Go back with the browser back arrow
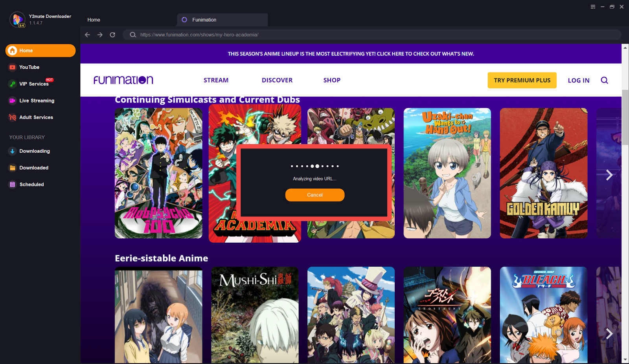 (87, 35)
